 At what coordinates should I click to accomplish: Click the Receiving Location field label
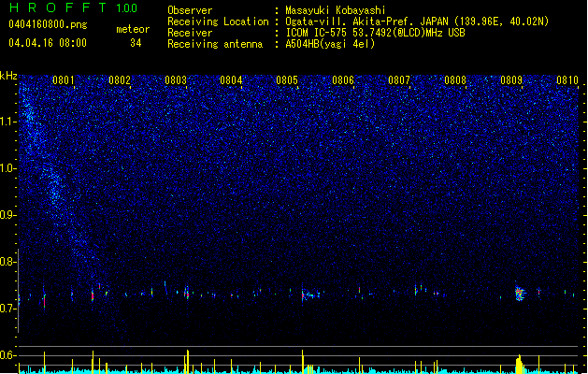(218, 22)
